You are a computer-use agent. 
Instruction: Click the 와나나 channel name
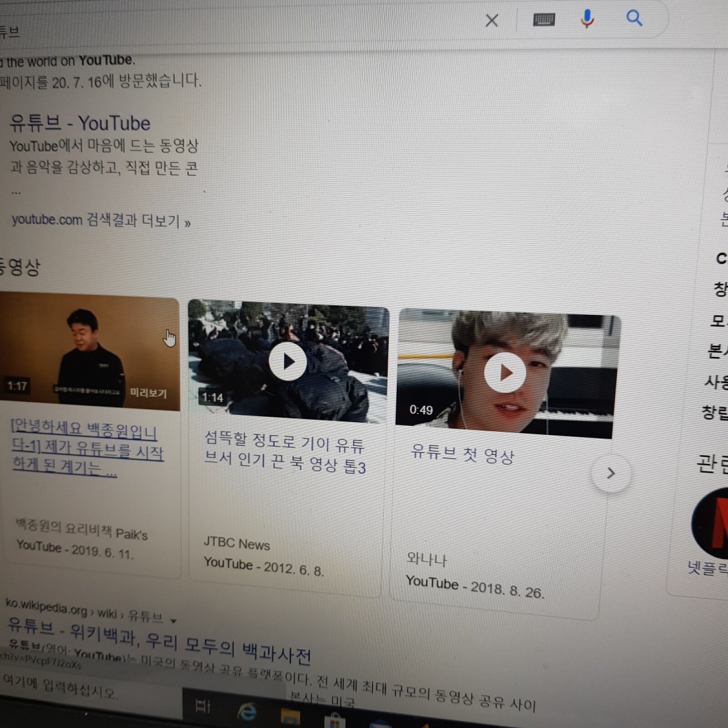(427, 558)
